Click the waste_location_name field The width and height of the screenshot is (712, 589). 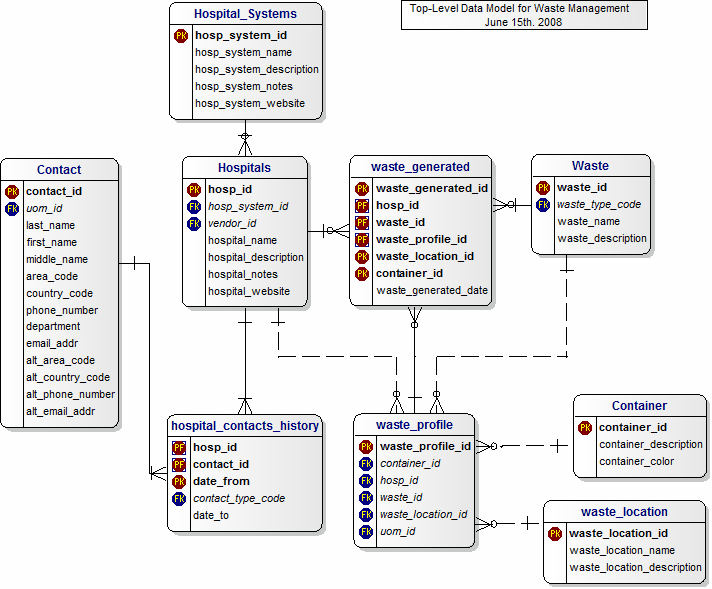click(622, 551)
